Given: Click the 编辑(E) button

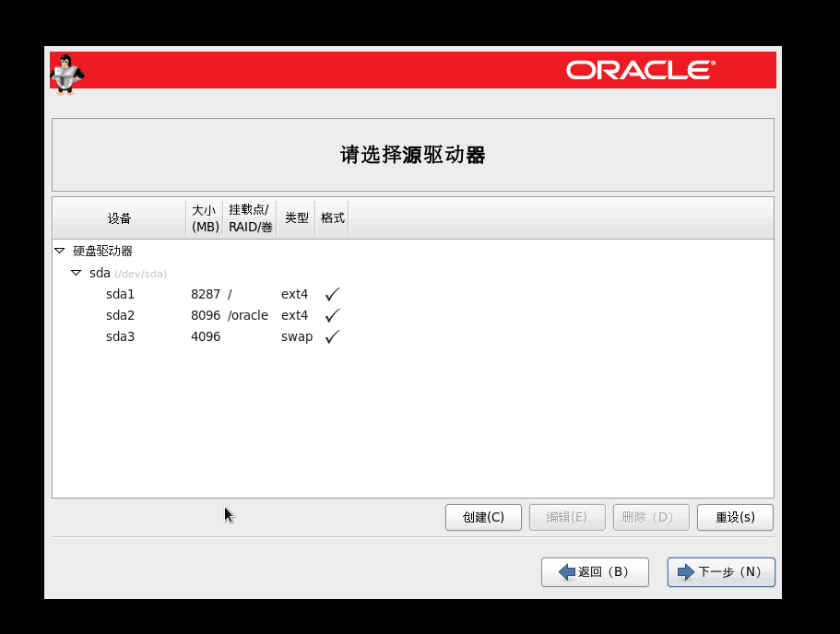Looking at the screenshot, I should pos(566,517).
